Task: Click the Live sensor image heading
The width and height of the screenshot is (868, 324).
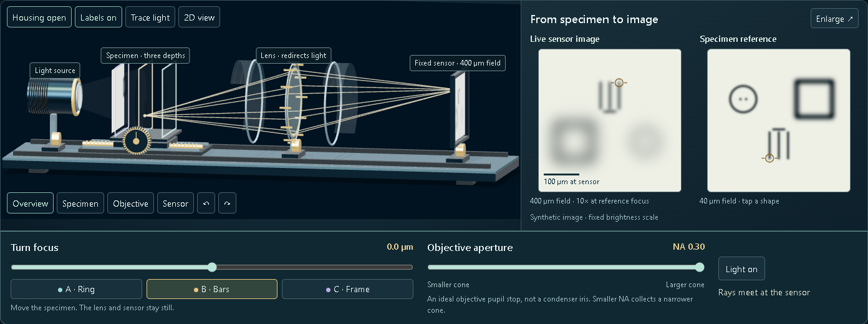Action: click(x=564, y=39)
